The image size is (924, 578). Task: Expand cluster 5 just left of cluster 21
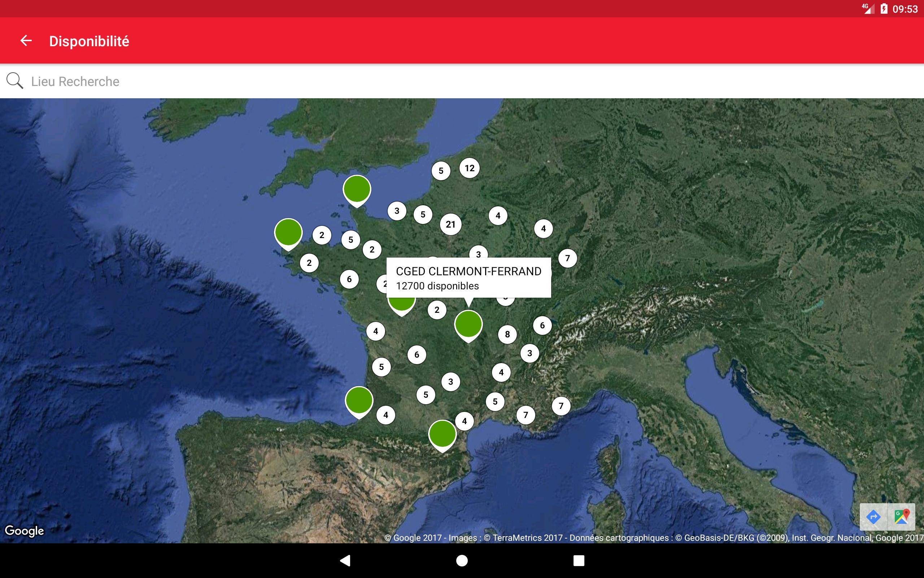pos(423,215)
